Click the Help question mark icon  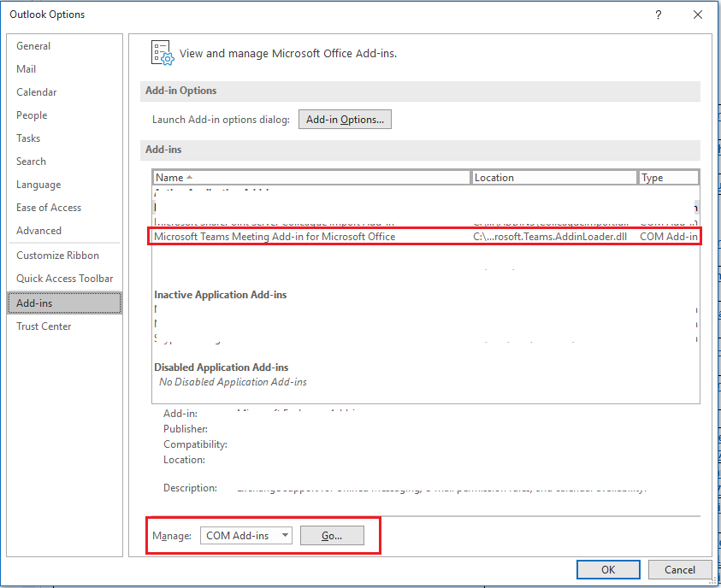[659, 15]
